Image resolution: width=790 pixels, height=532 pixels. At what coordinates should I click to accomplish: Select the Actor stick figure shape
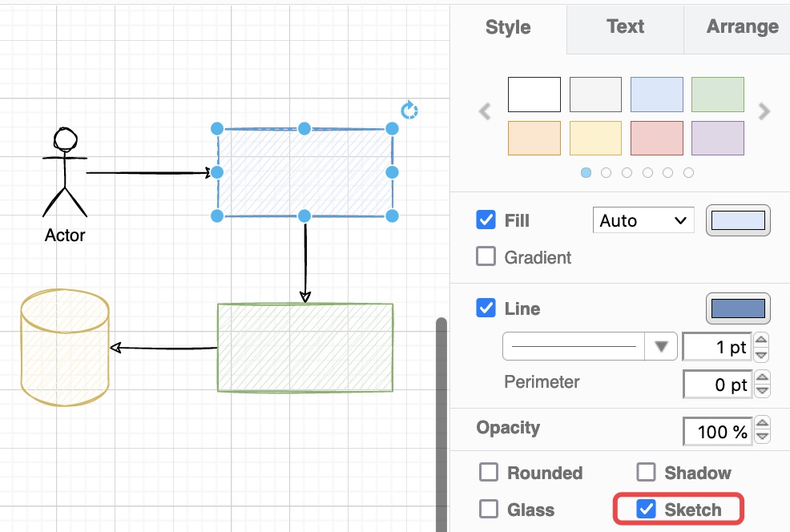[64, 172]
